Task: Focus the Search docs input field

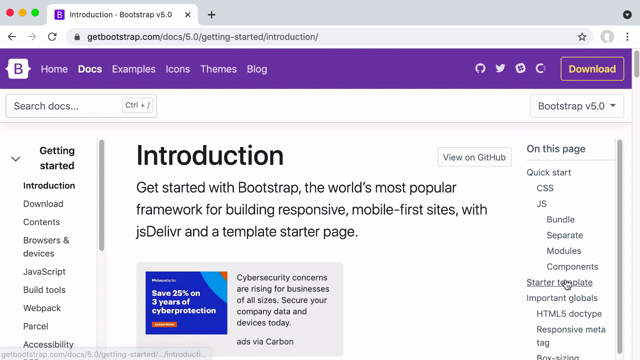Action: (x=81, y=106)
